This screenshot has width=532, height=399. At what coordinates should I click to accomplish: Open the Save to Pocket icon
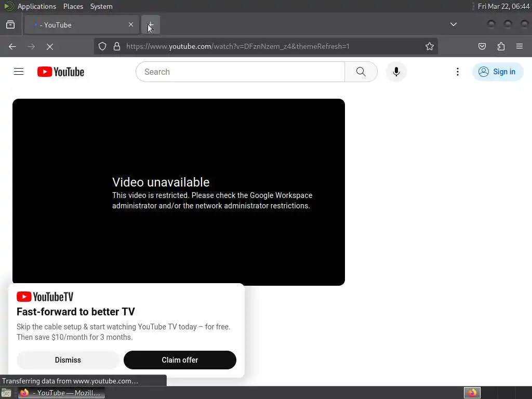point(482,46)
